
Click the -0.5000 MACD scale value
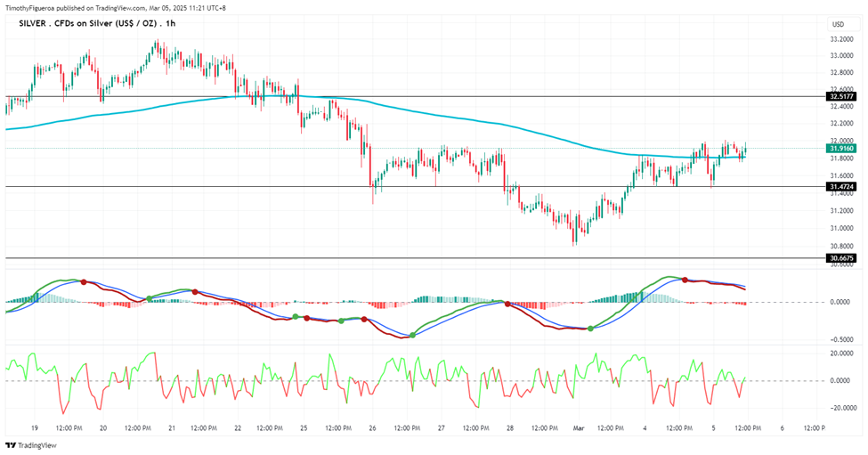tap(840, 340)
